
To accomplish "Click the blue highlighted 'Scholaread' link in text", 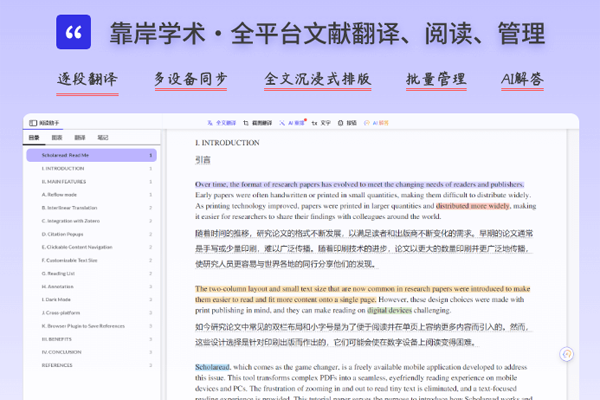I will [214, 367].
